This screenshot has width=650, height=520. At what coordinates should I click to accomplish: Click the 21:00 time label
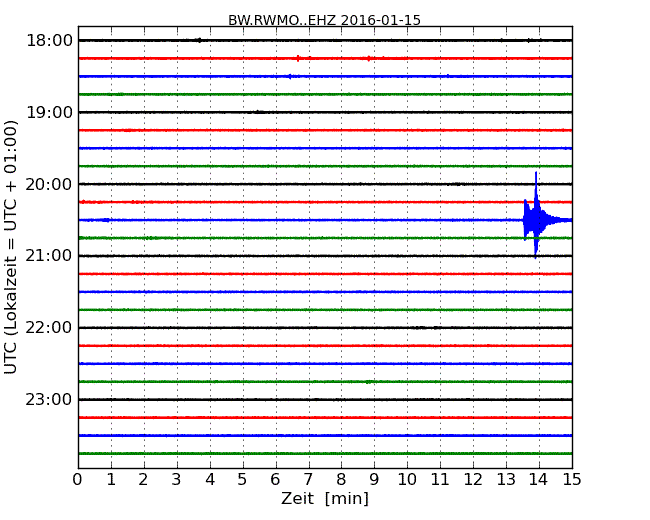pos(49,256)
